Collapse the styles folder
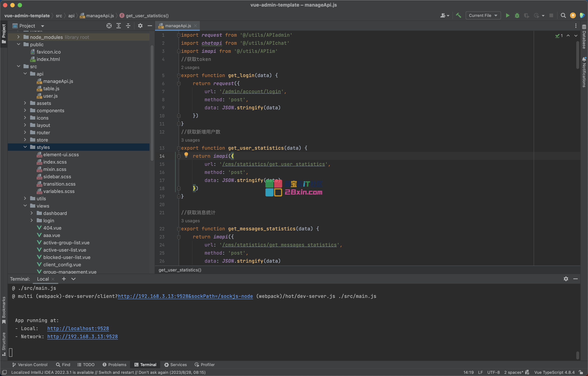 (x=25, y=147)
